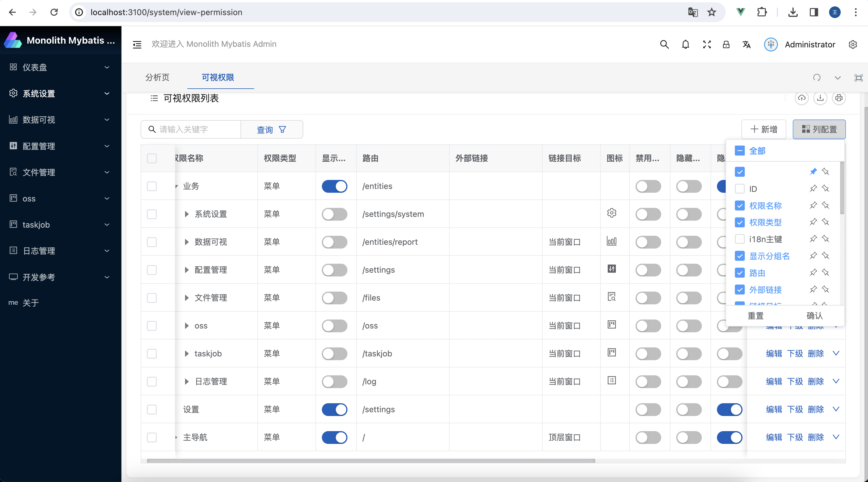Click the 新增 button
The height and width of the screenshot is (482, 868).
click(763, 130)
